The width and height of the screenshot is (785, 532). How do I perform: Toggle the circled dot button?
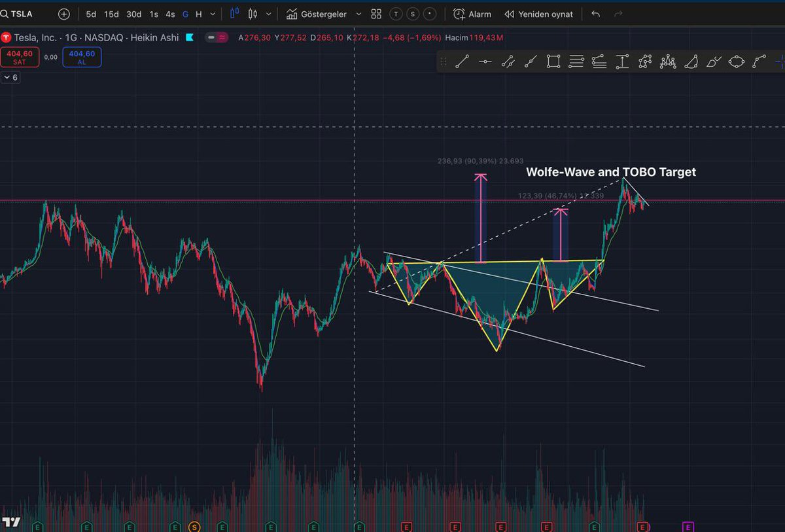point(430,14)
